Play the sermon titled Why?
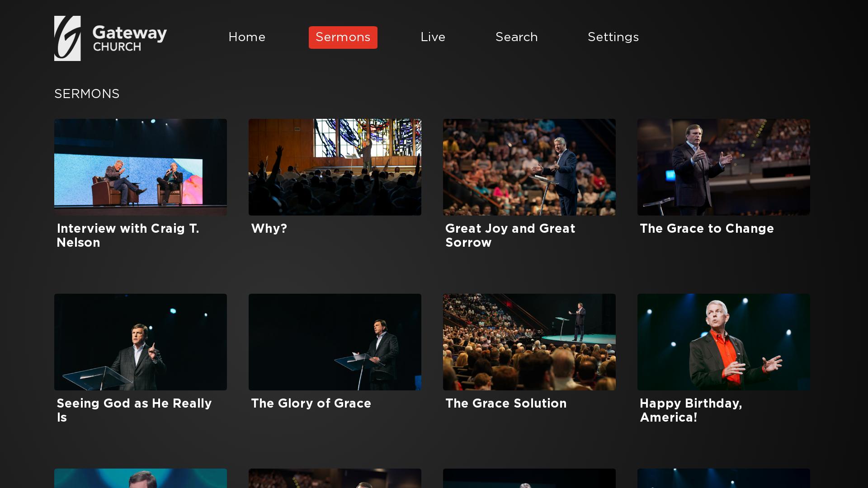Viewport: 868px width, 488px height. click(x=335, y=167)
